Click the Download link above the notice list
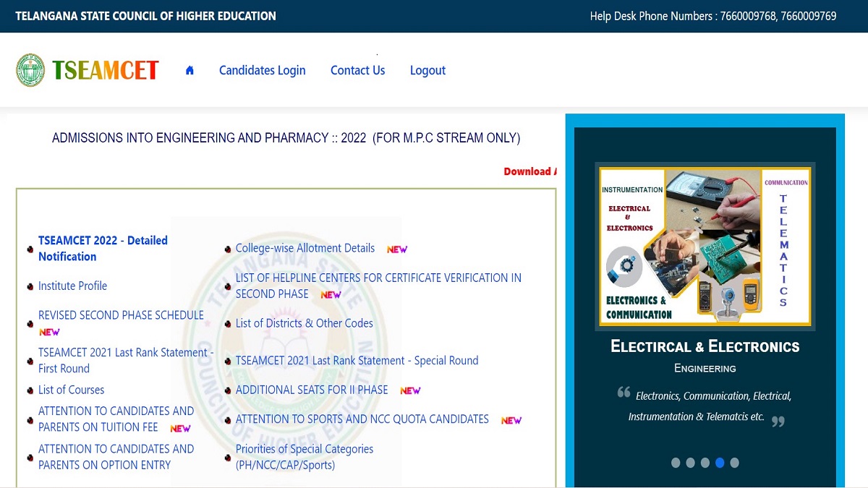Screen dimensions: 868x488 tap(529, 171)
